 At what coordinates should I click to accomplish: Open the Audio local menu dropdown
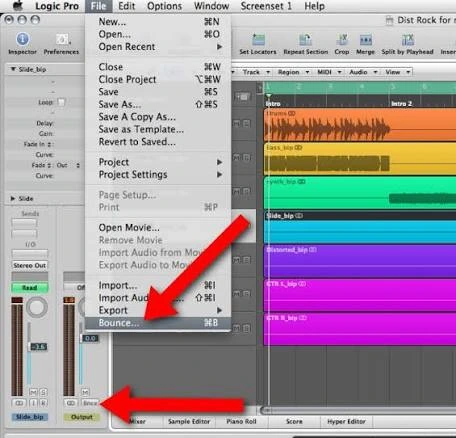click(x=363, y=72)
